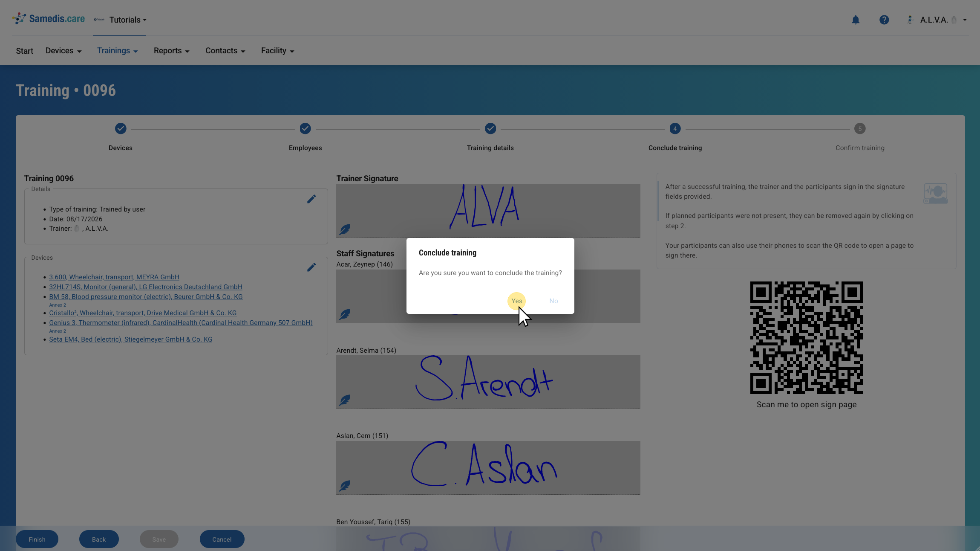Click 'Date: 08/17/2026' detail text

point(76,219)
